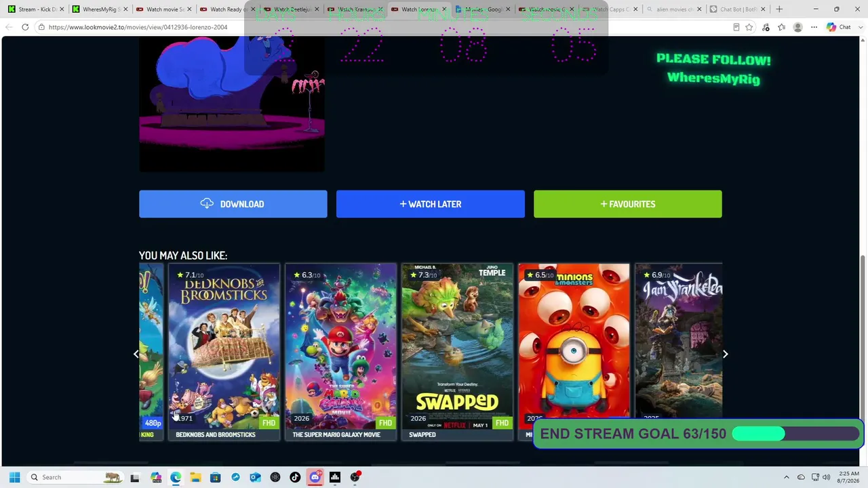Click the Swapped title text
The height and width of the screenshot is (488, 868).
tap(422, 434)
